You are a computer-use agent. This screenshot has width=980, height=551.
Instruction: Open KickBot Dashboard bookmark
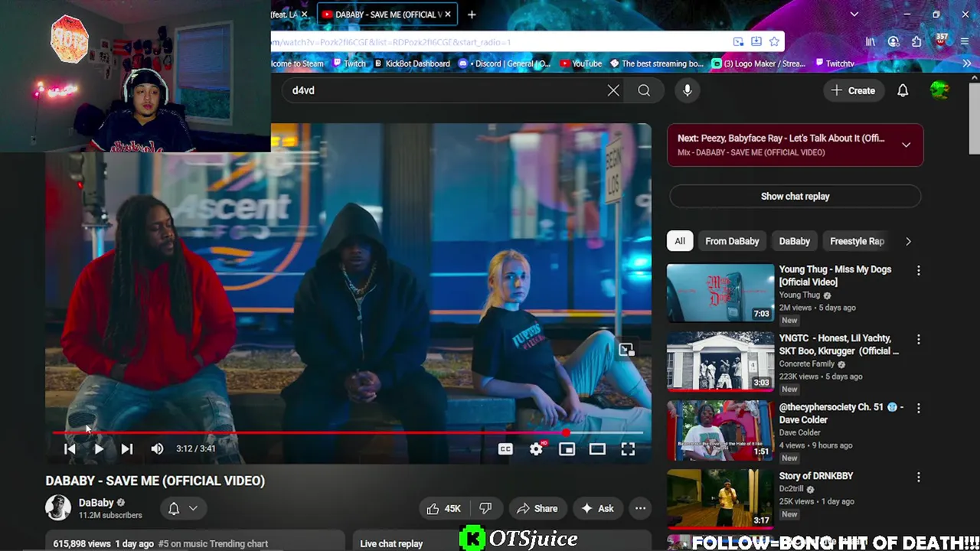pyautogui.click(x=411, y=64)
